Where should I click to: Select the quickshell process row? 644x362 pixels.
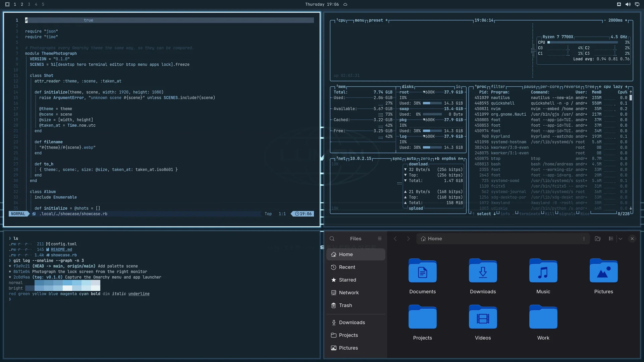(x=550, y=103)
